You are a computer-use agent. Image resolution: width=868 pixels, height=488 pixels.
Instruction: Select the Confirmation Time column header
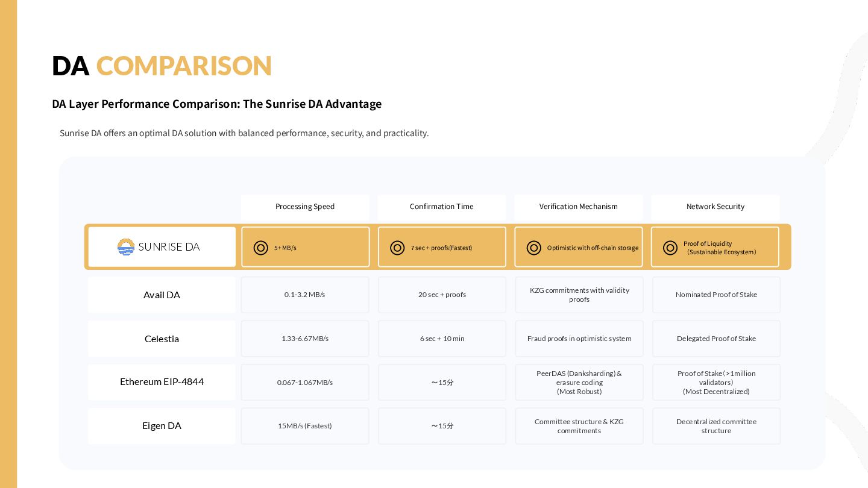(x=442, y=207)
